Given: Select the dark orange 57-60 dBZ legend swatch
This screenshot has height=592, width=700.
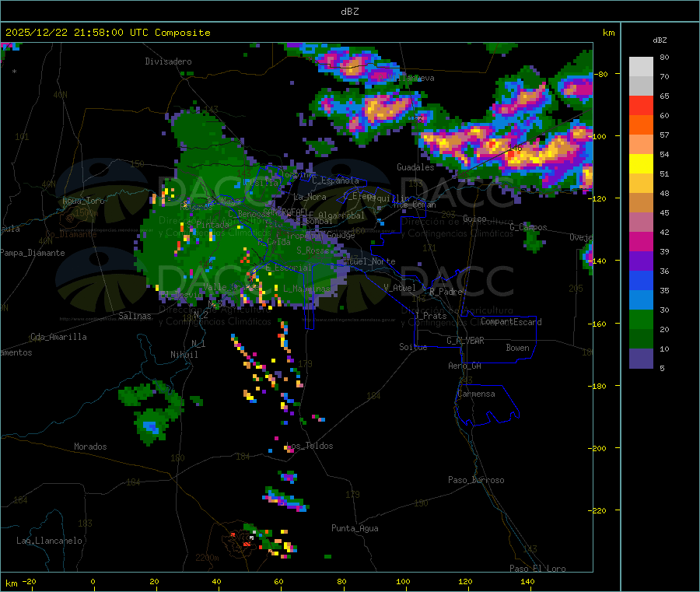Looking at the screenshot, I should (641, 125).
